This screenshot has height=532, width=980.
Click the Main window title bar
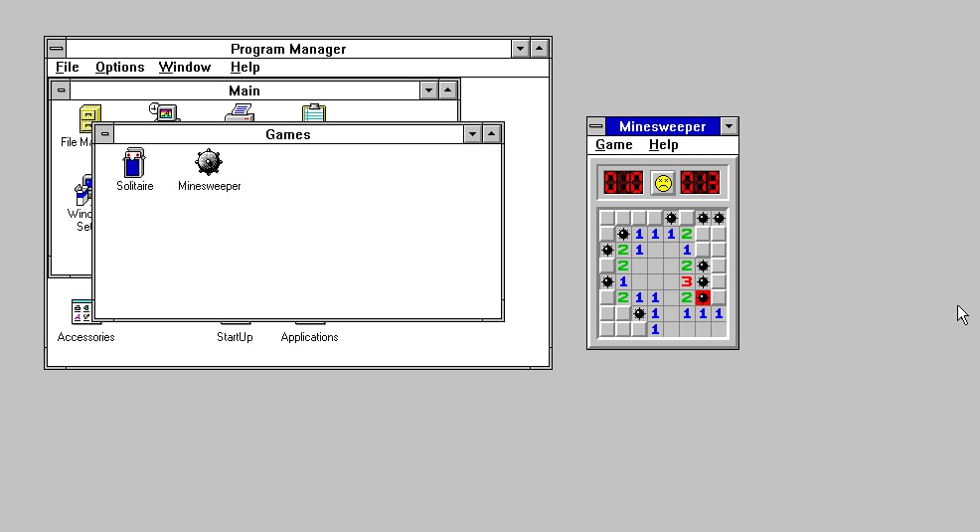pos(245,90)
